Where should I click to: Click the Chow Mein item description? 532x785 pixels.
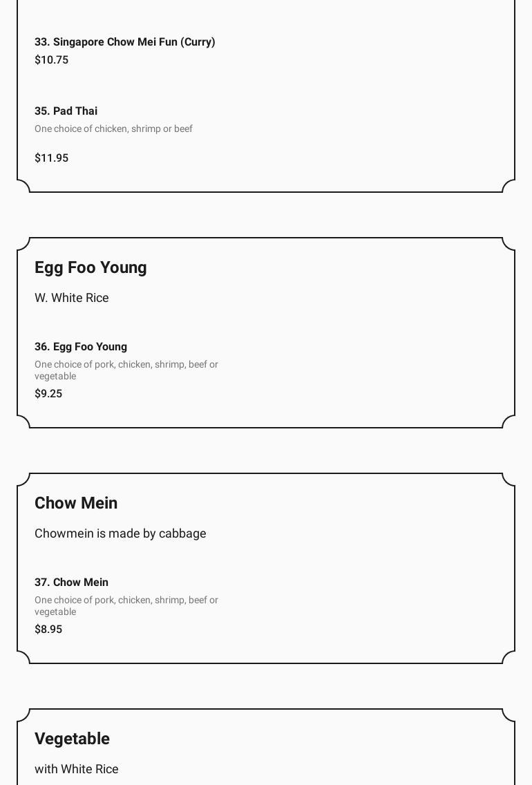(126, 606)
